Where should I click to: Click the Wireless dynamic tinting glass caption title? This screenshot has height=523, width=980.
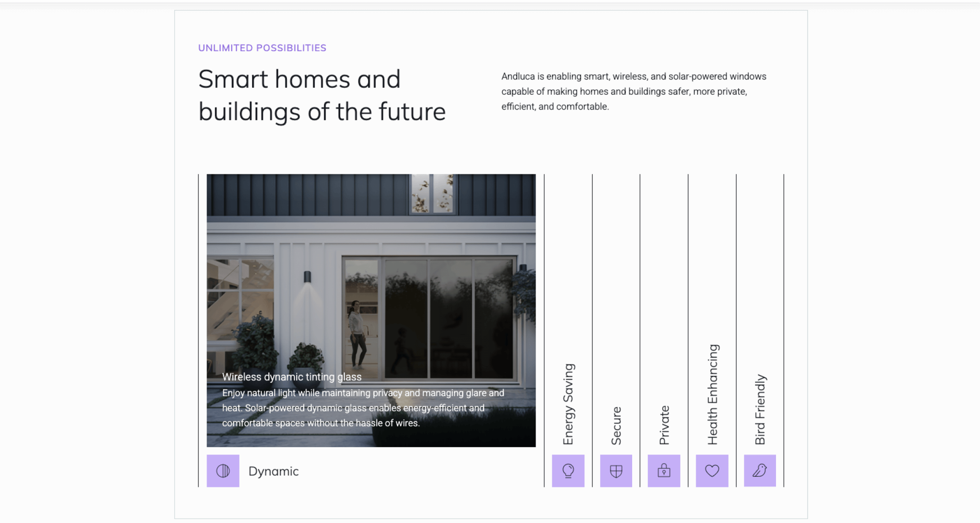(292, 377)
